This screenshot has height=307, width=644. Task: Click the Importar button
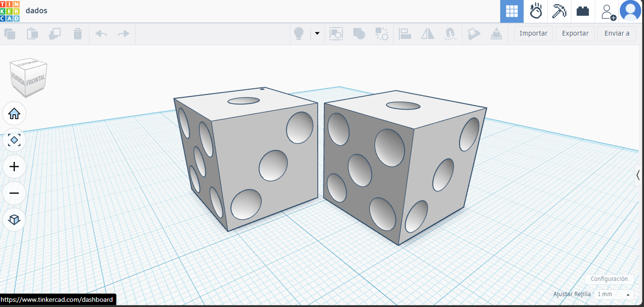pos(534,34)
